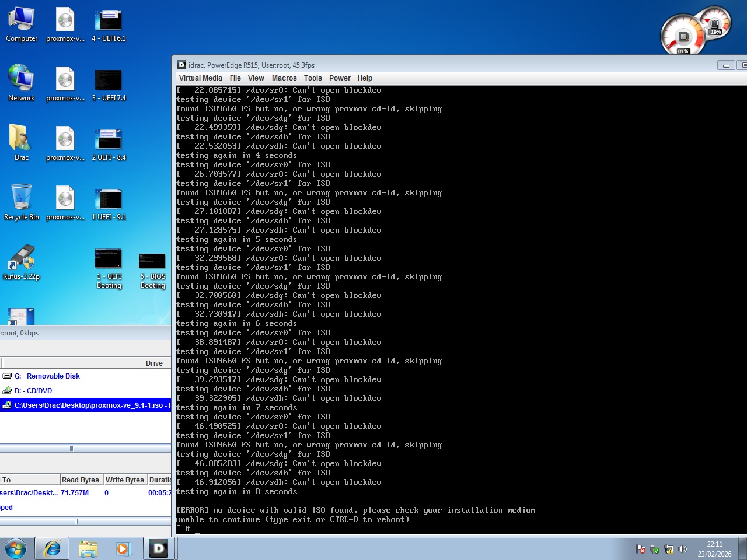Switch to the iDRAC app on the taskbar
The height and width of the screenshot is (560, 747).
click(159, 548)
